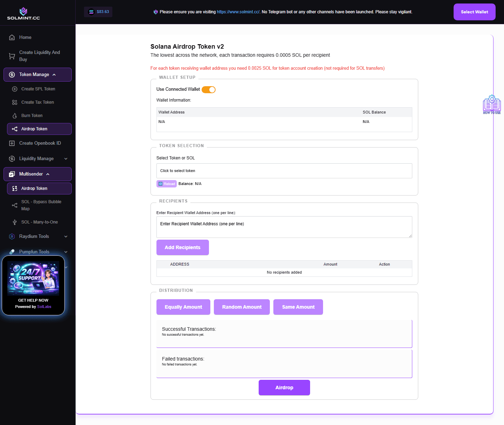504x425 pixels.
Task: Select the Create SPL Token icon
Action: pyautogui.click(x=15, y=89)
